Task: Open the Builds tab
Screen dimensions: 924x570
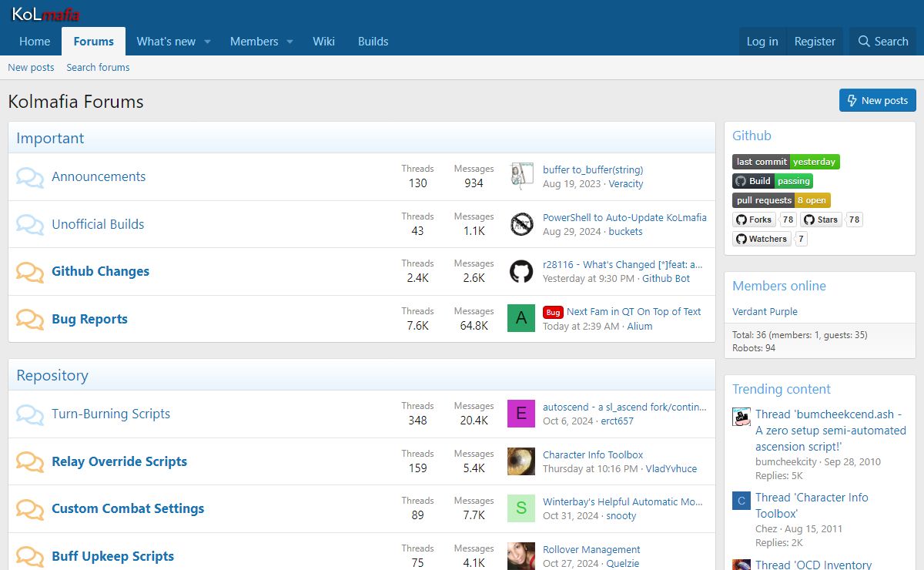Action: (x=373, y=42)
